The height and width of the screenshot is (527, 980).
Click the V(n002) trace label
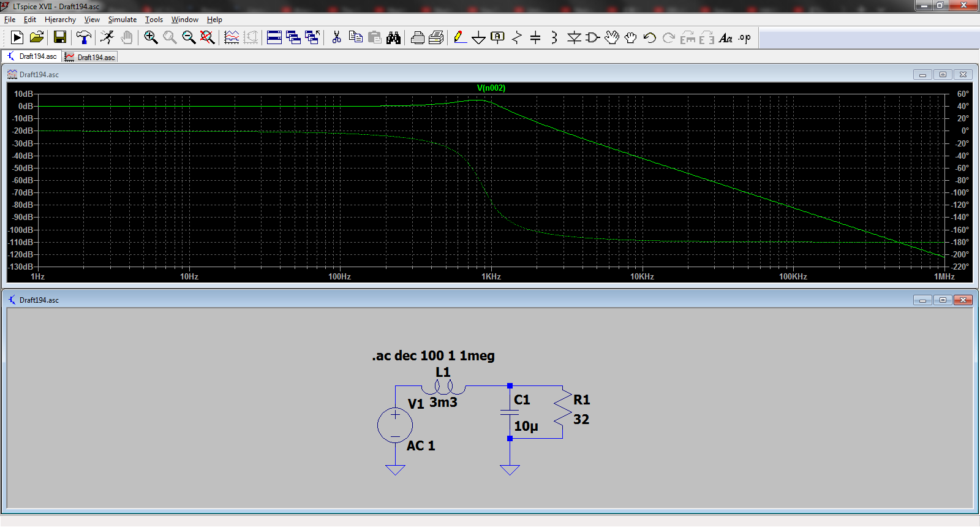[x=491, y=88]
